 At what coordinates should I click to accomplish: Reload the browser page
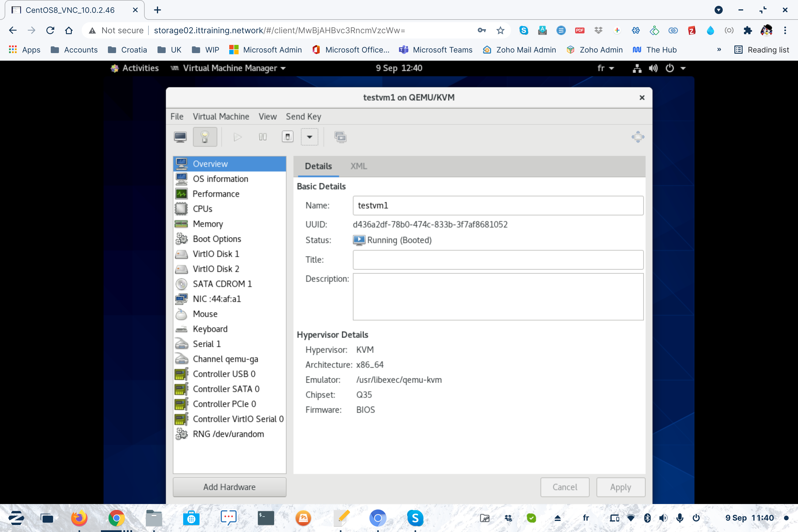(50, 30)
